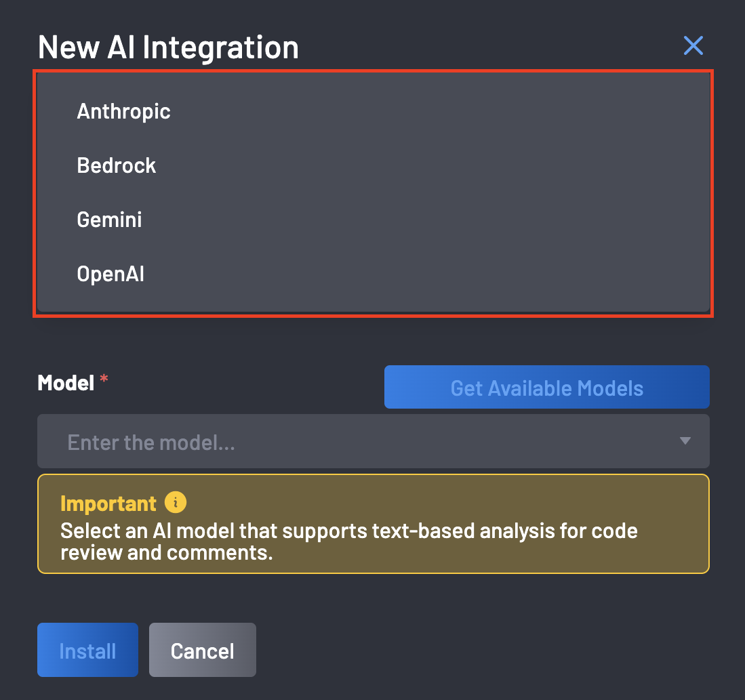Screen dimensions: 745x700
Task: Click the red required asterisk by Model
Action: (x=104, y=380)
